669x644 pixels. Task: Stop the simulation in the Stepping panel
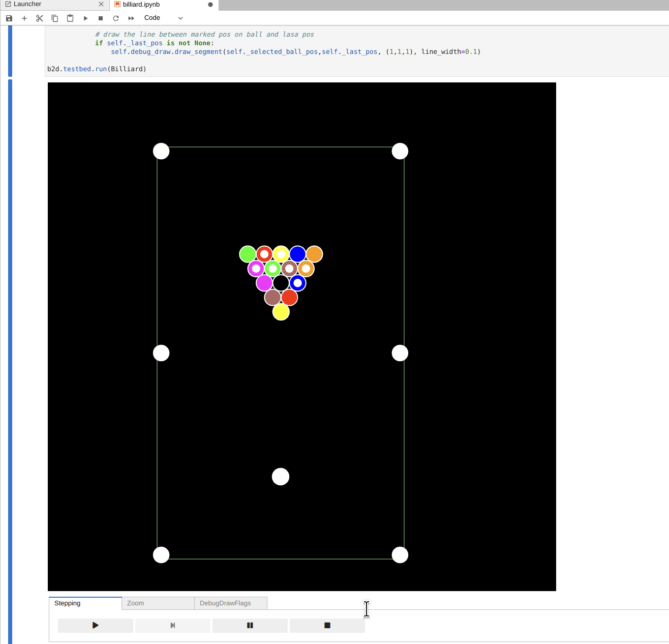click(327, 625)
